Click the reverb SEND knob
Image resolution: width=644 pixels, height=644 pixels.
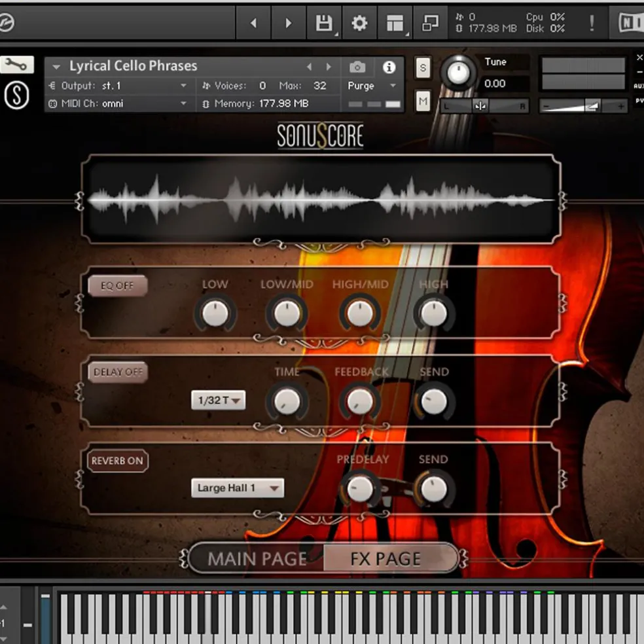[434, 489]
